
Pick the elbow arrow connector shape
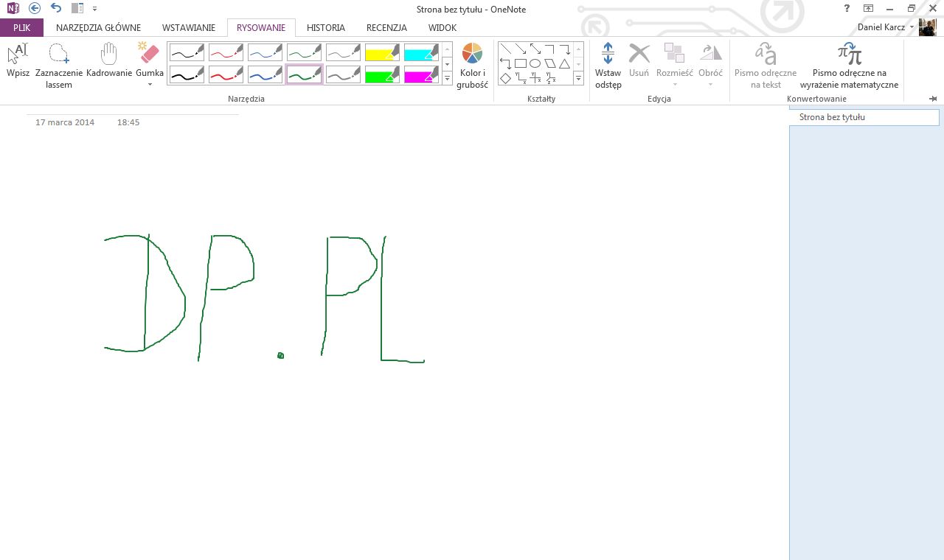click(x=564, y=49)
